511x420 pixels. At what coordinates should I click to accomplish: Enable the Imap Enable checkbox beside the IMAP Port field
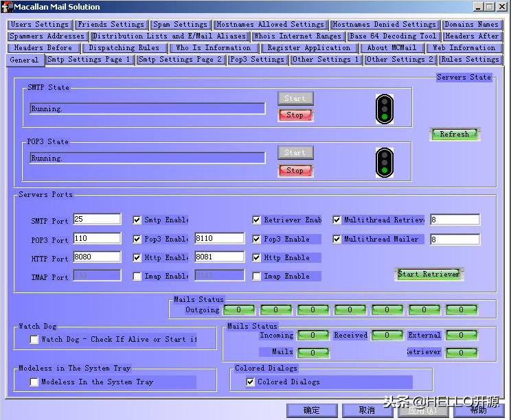click(x=137, y=277)
